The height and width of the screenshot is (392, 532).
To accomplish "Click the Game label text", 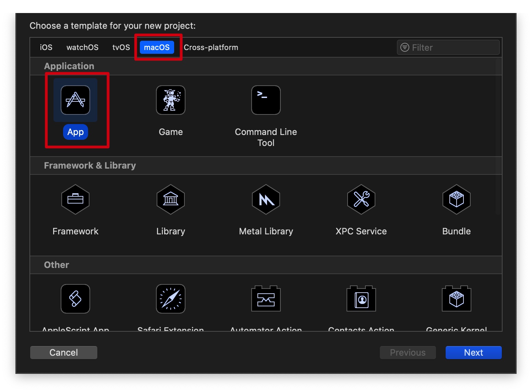I will (x=171, y=132).
